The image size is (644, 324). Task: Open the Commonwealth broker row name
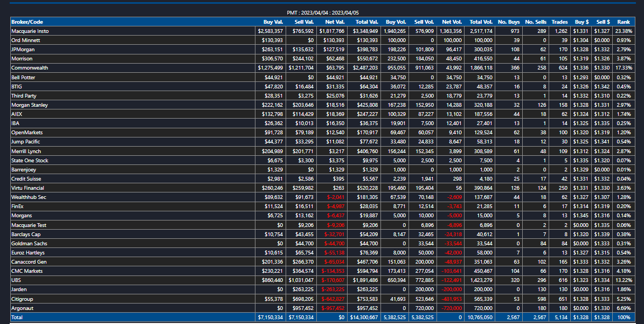[x=30, y=68]
